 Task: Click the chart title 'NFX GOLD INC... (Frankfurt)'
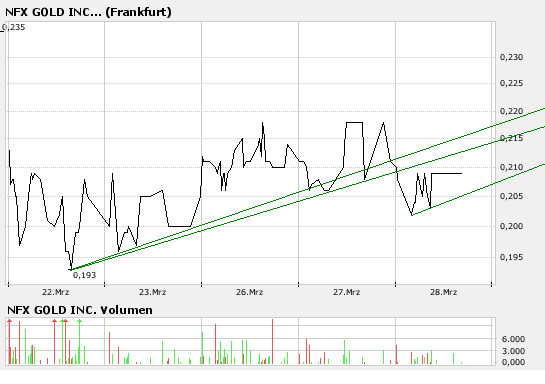88,12
